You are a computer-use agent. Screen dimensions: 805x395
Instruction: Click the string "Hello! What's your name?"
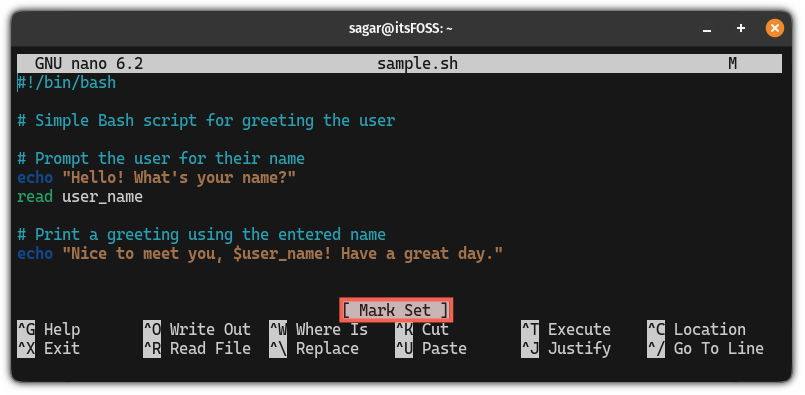point(179,178)
